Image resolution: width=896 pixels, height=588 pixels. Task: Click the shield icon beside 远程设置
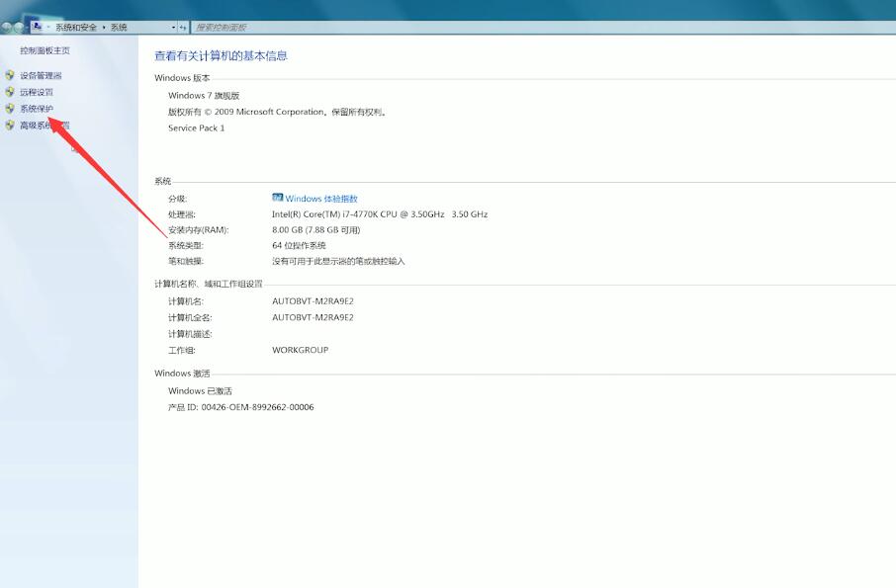[10, 91]
